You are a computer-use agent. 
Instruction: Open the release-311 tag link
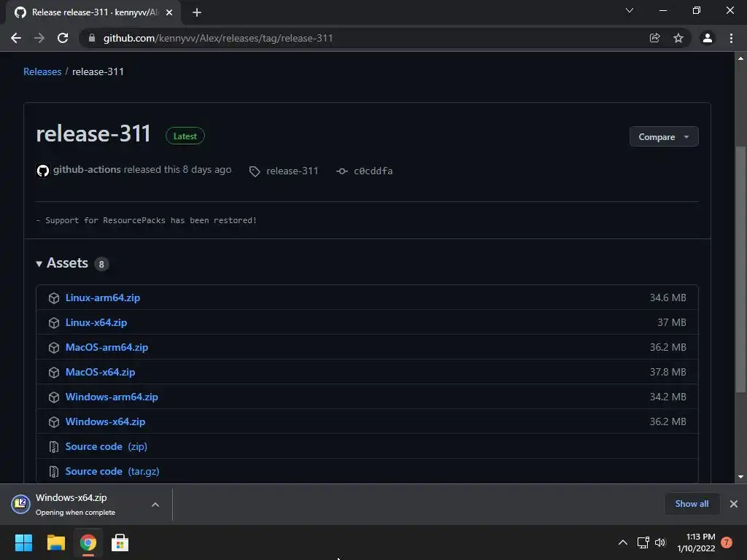click(292, 171)
